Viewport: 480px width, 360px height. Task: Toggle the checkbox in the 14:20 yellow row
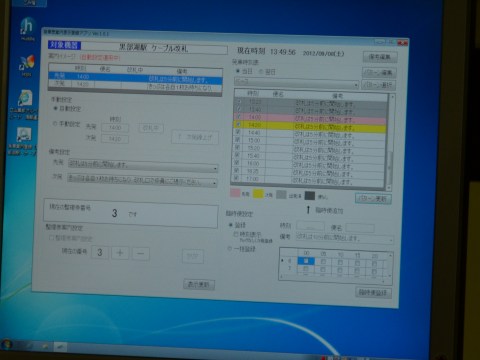(x=238, y=124)
